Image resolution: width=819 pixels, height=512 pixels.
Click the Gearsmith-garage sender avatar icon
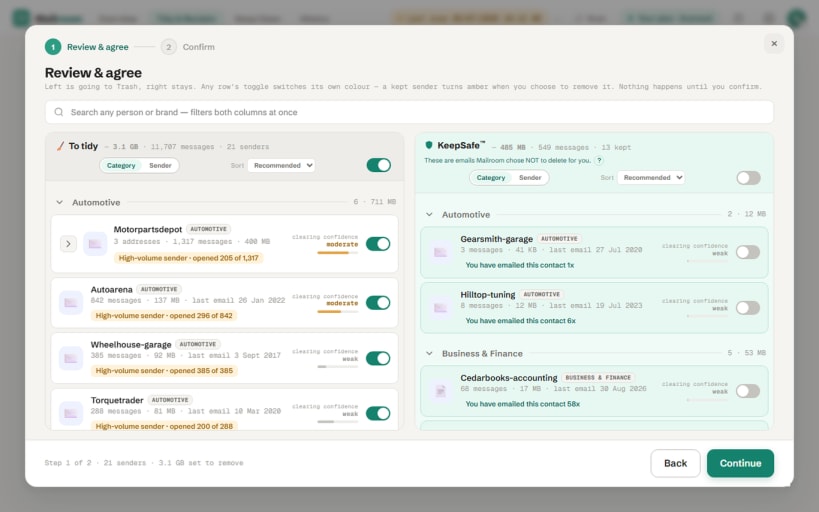click(x=441, y=252)
